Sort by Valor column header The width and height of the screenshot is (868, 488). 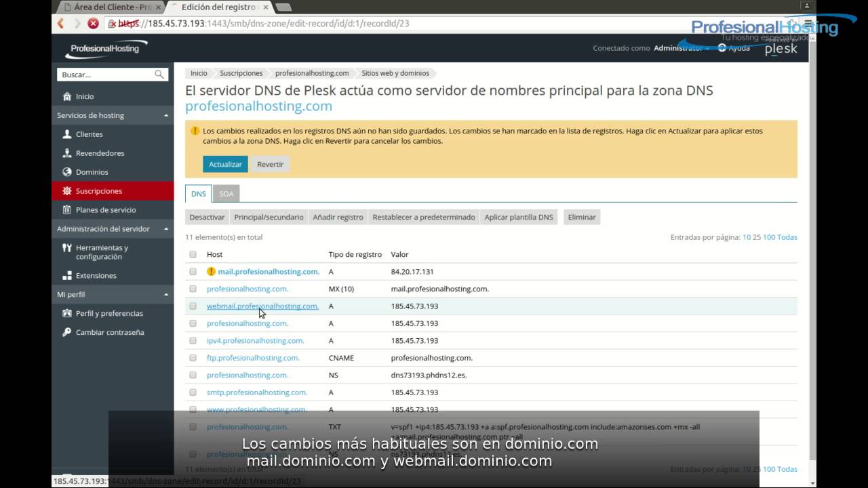tap(399, 254)
